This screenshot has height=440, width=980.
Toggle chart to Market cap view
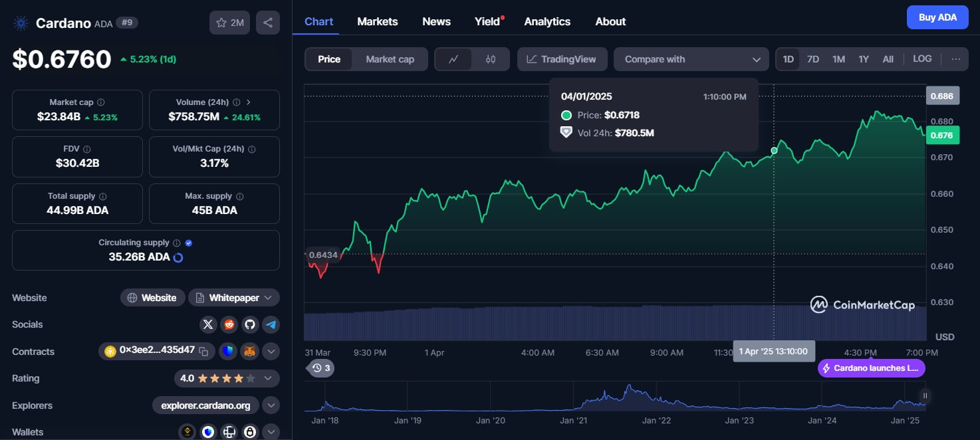pyautogui.click(x=390, y=59)
